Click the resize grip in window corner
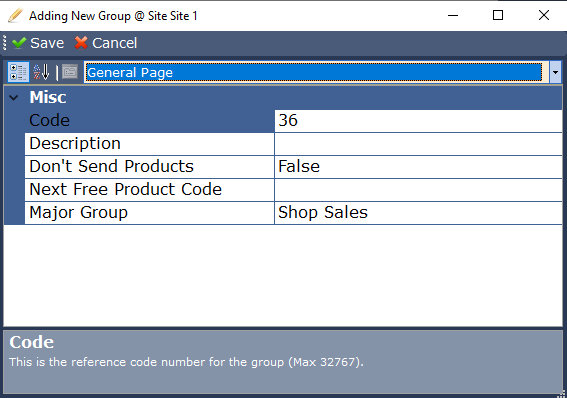The height and width of the screenshot is (398, 567). point(562,394)
